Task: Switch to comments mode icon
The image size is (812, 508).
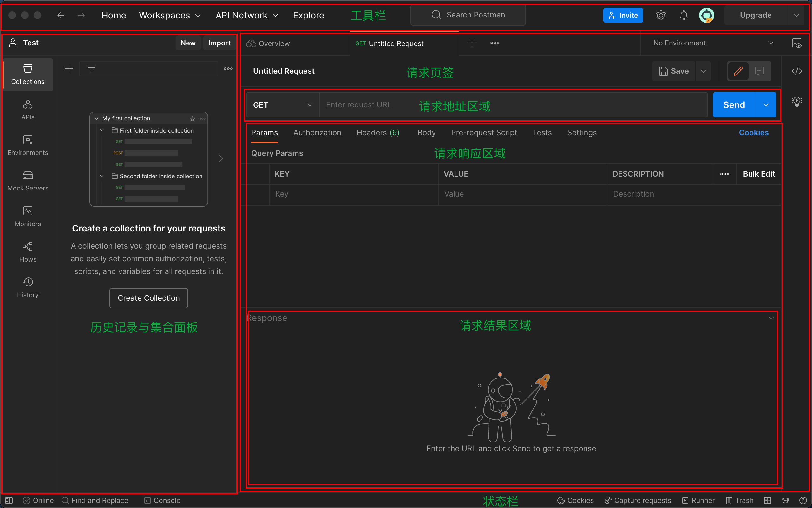Action: [x=759, y=71]
